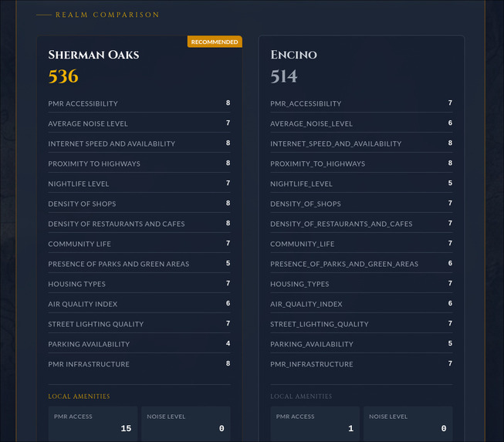Open Encino NOISE LEVEL tile

tap(408, 424)
